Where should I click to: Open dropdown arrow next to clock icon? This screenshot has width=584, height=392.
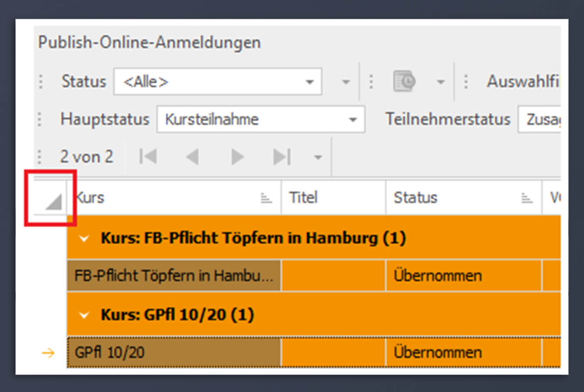point(441,82)
